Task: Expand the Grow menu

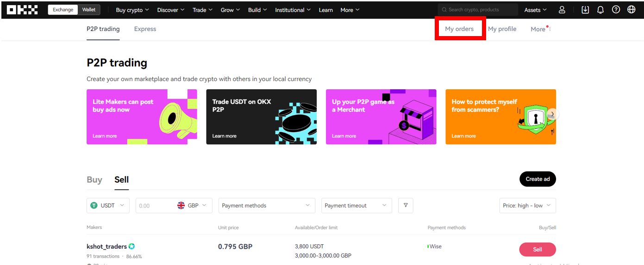Action: click(x=231, y=10)
